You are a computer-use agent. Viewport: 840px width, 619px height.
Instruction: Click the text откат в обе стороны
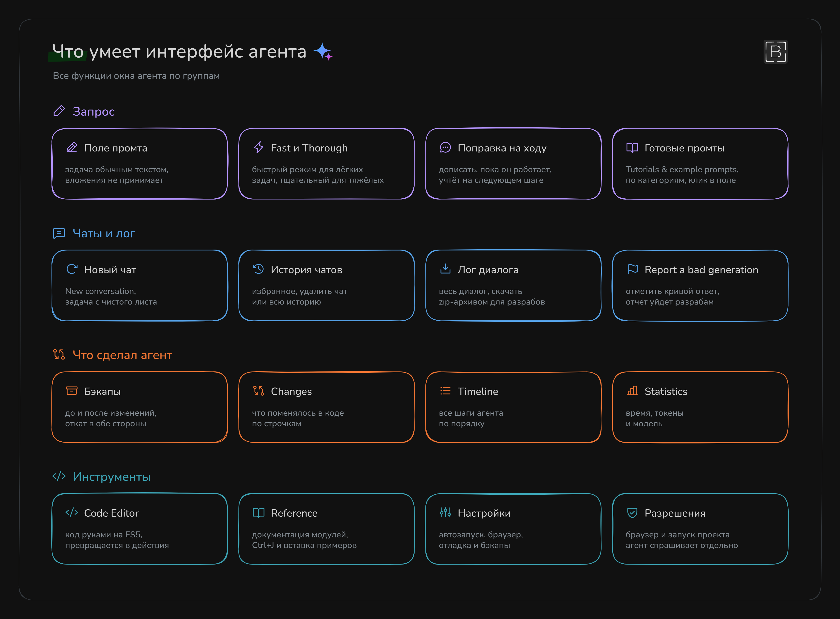(106, 423)
